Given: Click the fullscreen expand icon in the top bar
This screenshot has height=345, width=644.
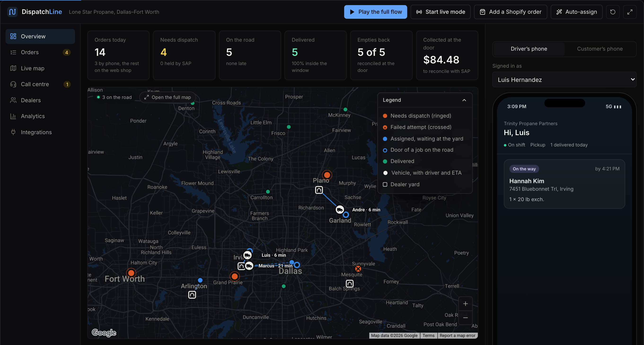Looking at the screenshot, I should tap(630, 12).
